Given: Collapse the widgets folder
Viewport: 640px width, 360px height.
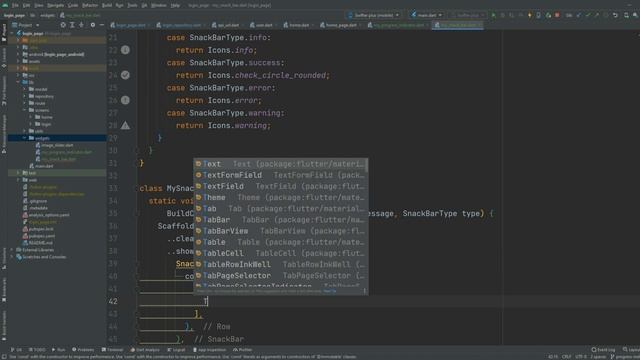Looking at the screenshot, I should coord(24,138).
